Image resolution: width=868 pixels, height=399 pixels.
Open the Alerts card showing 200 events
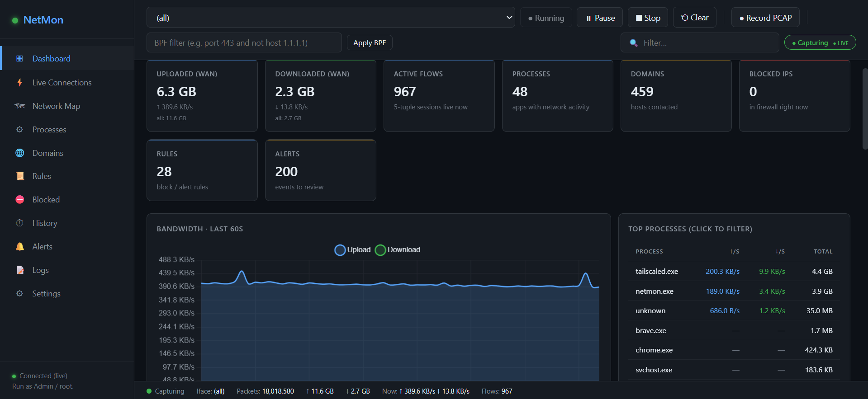(x=321, y=170)
